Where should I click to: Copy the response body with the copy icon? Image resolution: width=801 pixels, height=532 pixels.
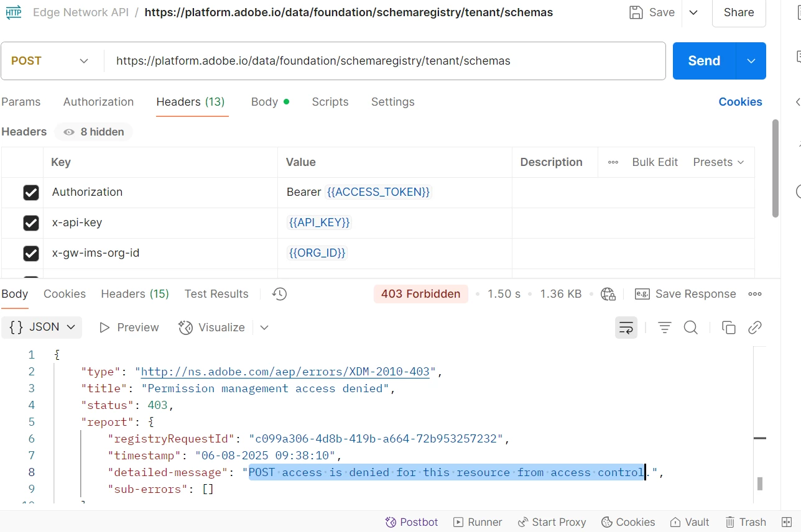pyautogui.click(x=728, y=328)
